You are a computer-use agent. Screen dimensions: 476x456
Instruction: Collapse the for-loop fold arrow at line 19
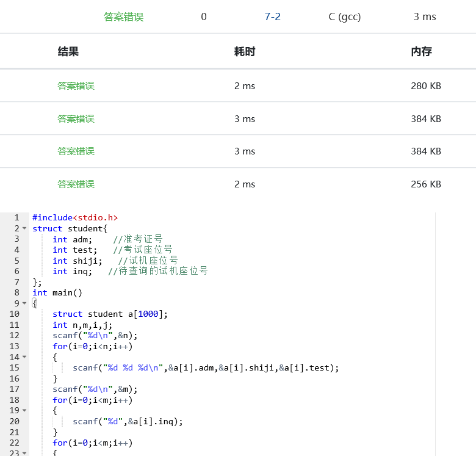[x=24, y=410]
